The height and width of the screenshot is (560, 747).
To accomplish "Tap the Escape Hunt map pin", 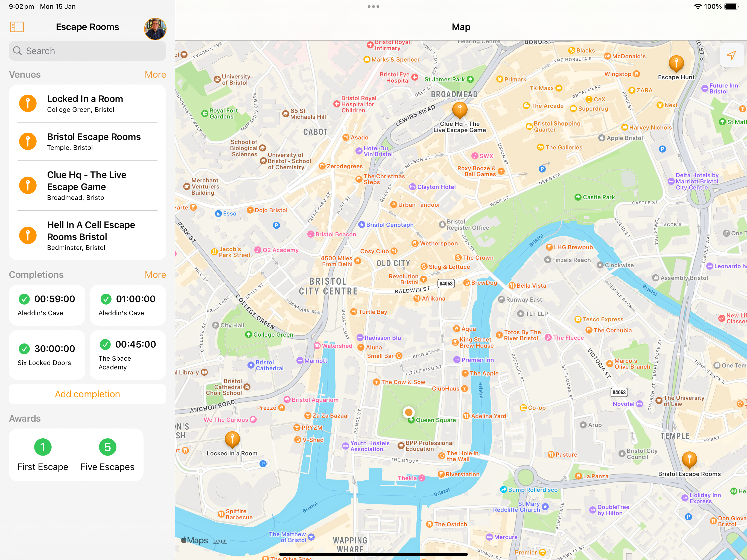I will click(x=676, y=64).
